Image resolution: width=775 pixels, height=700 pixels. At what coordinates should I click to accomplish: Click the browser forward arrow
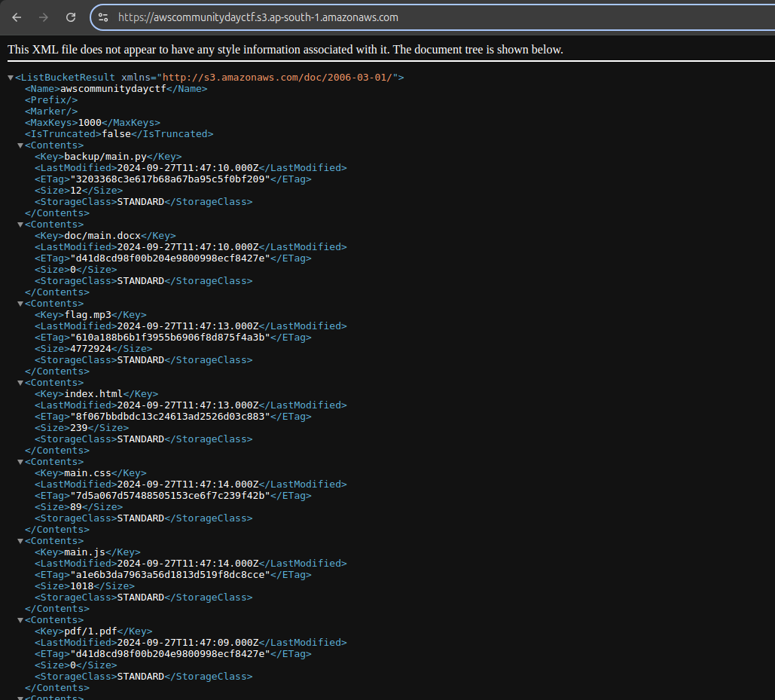pyautogui.click(x=44, y=17)
